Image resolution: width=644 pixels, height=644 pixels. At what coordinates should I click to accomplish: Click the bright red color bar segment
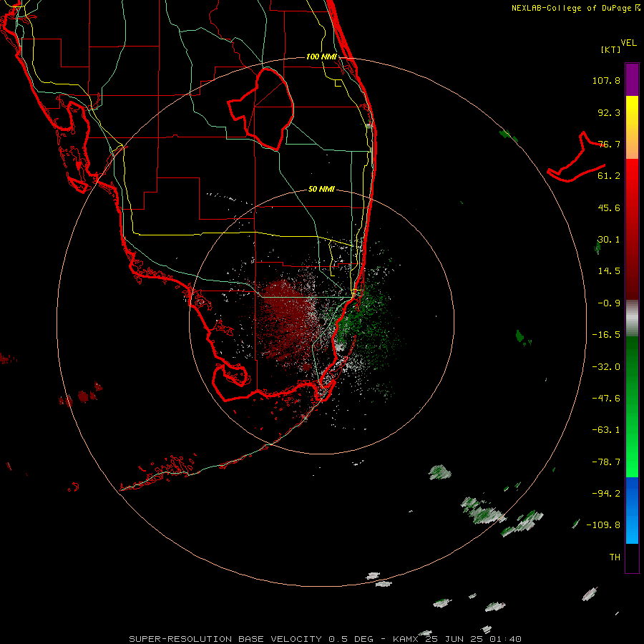[x=632, y=177]
